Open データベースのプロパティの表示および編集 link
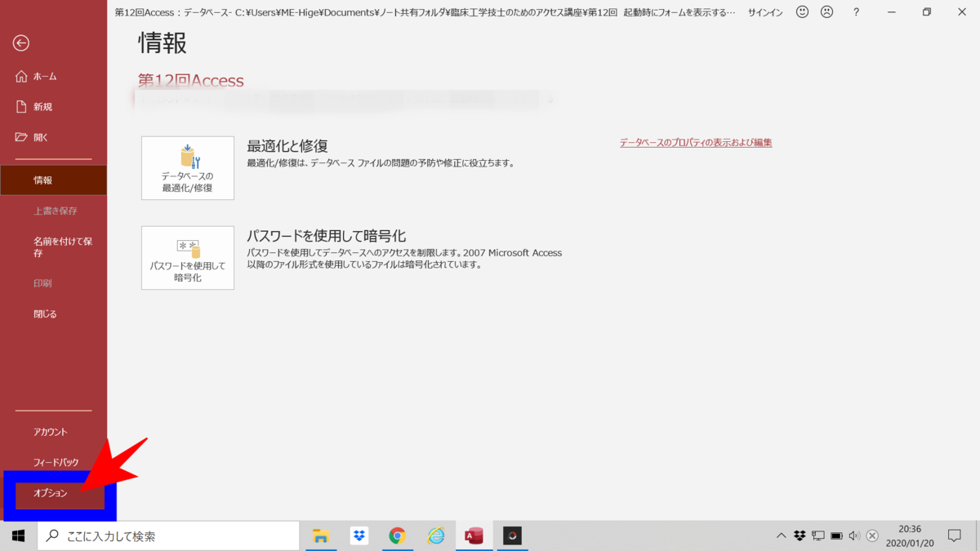The width and height of the screenshot is (980, 551). tap(696, 143)
